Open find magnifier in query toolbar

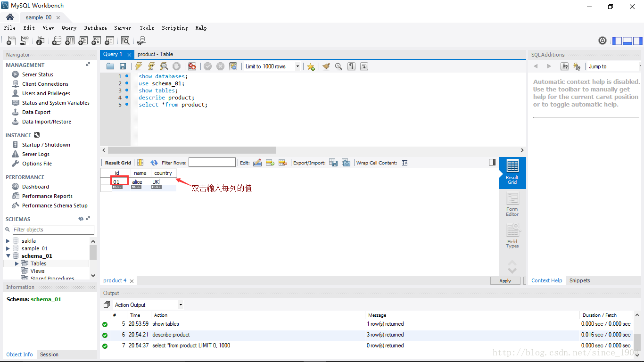(x=339, y=66)
